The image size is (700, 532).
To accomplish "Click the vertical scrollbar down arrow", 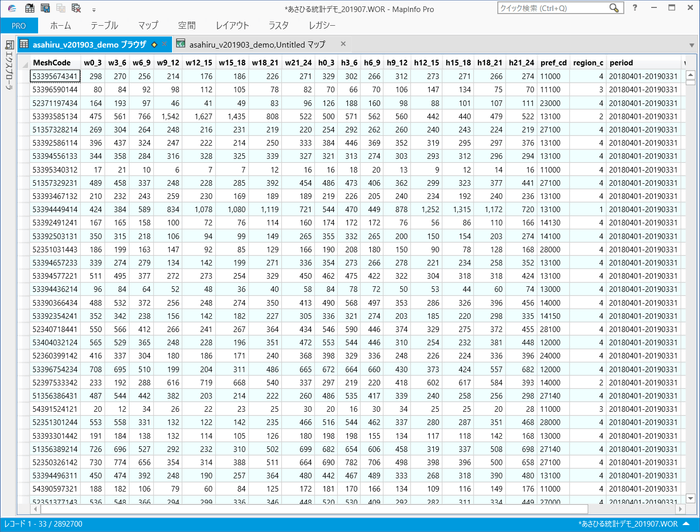I will [x=690, y=498].
